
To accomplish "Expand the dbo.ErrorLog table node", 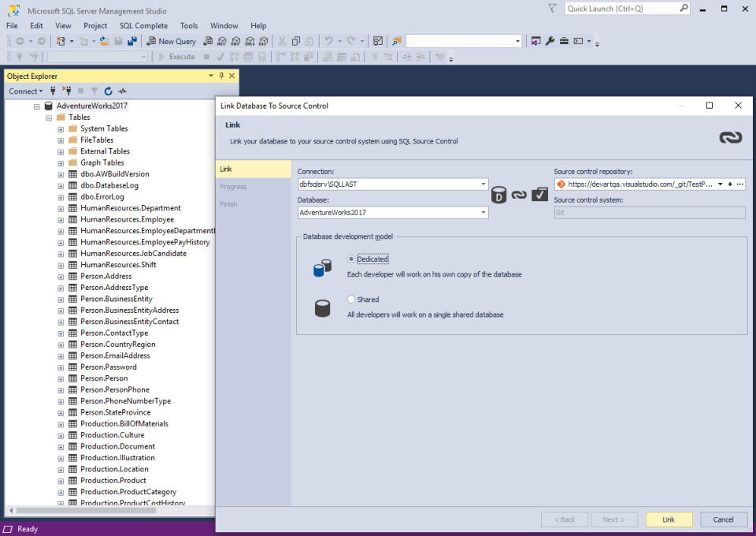I will click(x=61, y=197).
